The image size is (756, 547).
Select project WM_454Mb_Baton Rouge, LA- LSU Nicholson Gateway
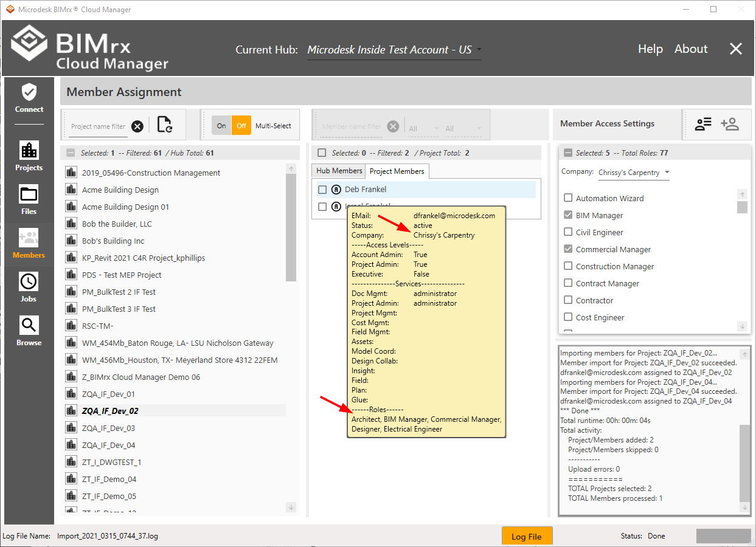178,343
